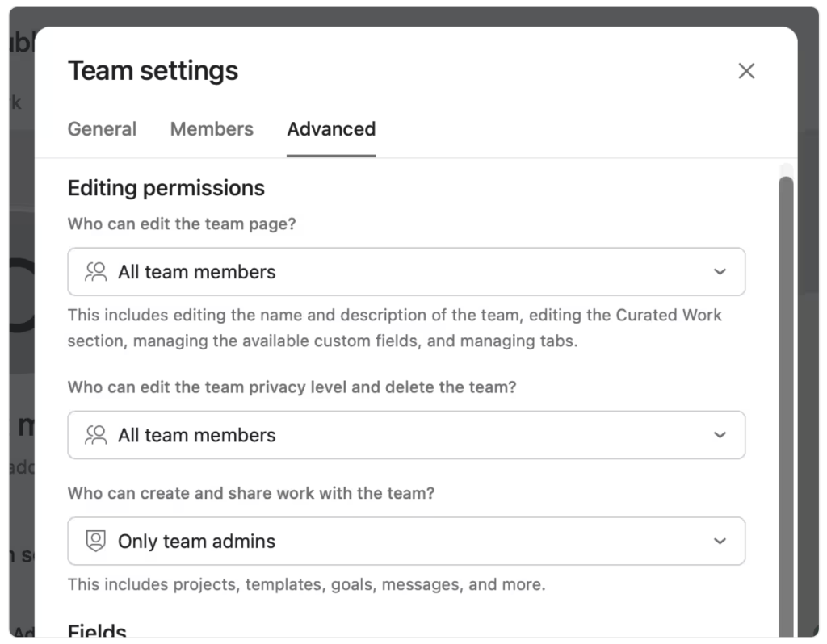Click 'Who can edit the team page?' label

pos(182,224)
